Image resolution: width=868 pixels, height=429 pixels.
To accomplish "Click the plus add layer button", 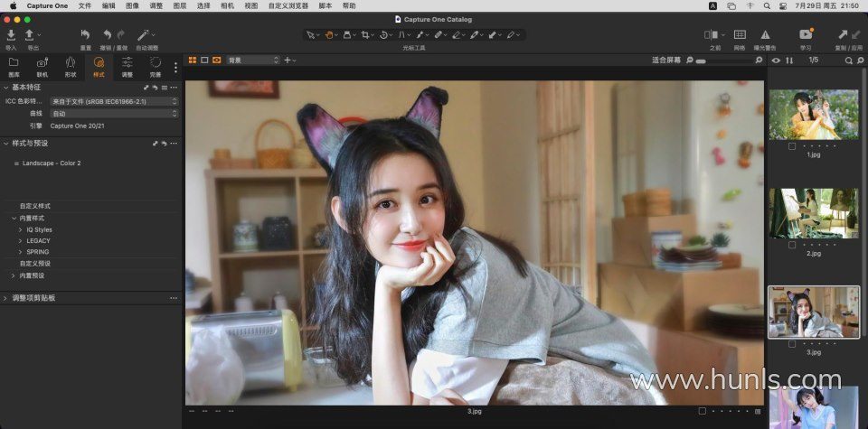I will (288, 60).
